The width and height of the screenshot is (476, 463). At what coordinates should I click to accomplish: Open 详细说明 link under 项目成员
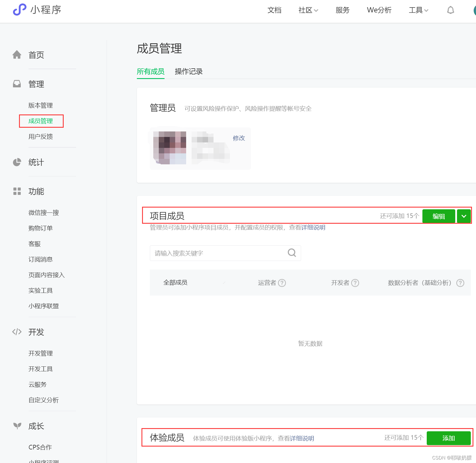(313, 227)
